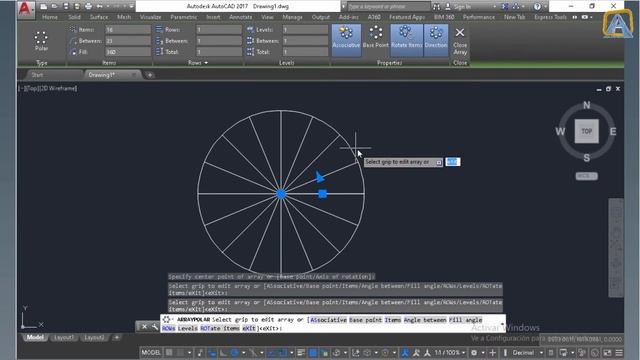Switch to the Layout1 tab
640x360 pixels.
point(64,338)
